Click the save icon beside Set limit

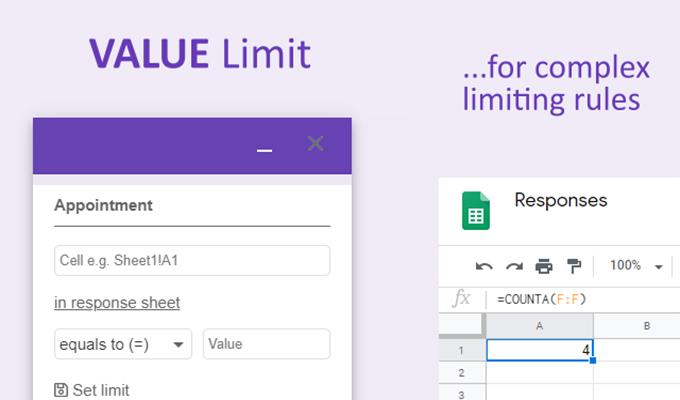pyautogui.click(x=61, y=390)
